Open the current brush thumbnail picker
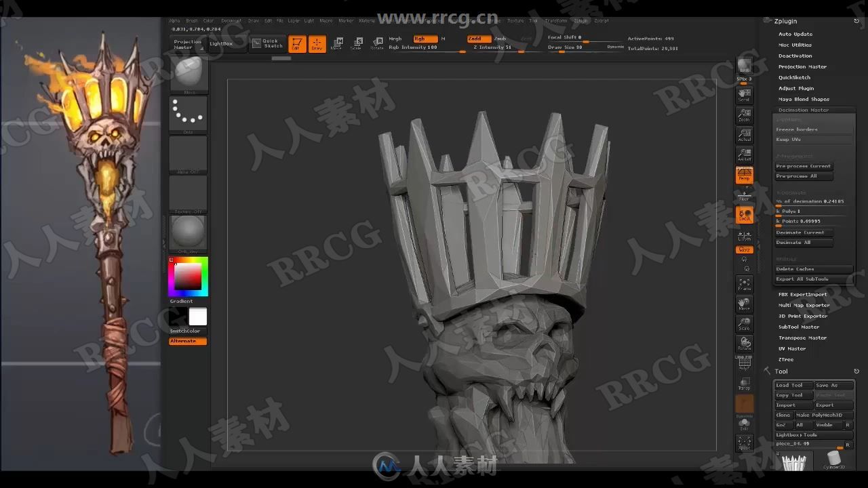This screenshot has width=868, height=488. coord(188,74)
